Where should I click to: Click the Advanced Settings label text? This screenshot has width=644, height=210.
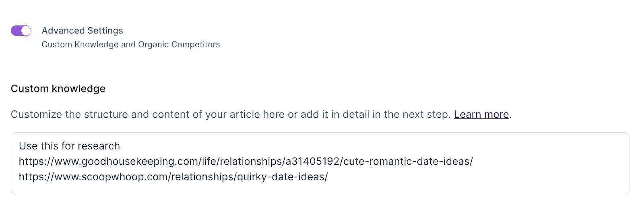coord(82,31)
